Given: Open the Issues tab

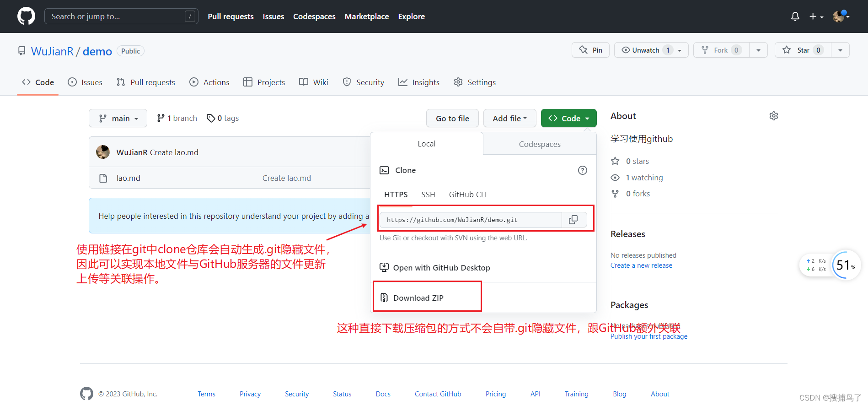Looking at the screenshot, I should click(85, 82).
